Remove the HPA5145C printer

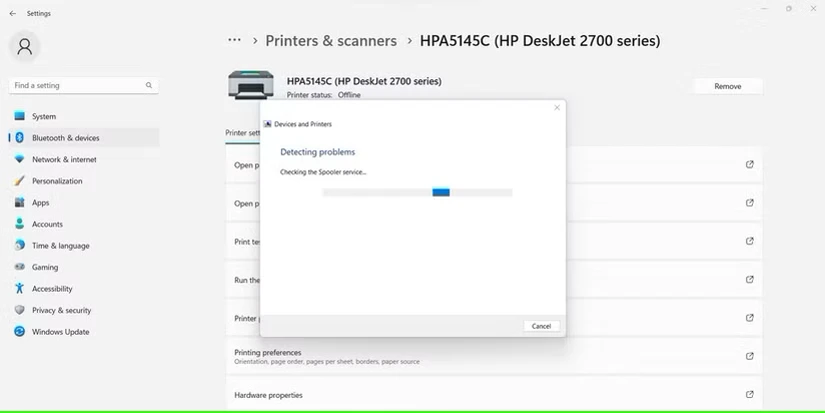(728, 86)
